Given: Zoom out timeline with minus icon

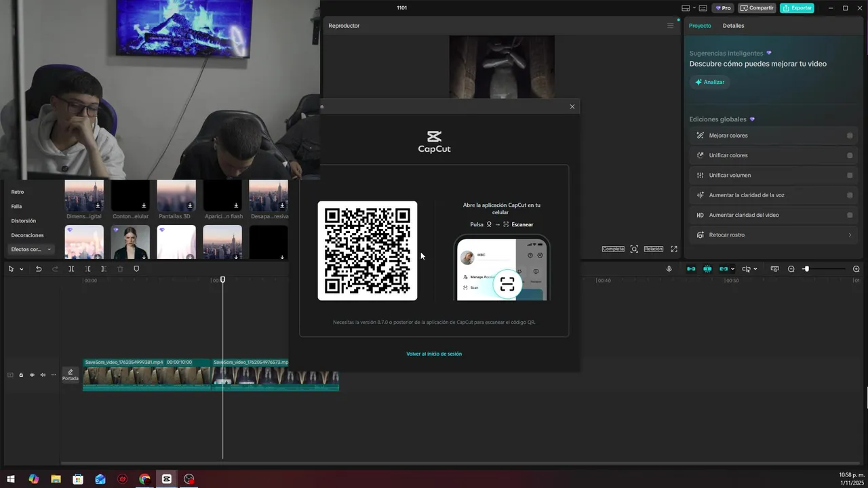Looking at the screenshot, I should click(791, 269).
